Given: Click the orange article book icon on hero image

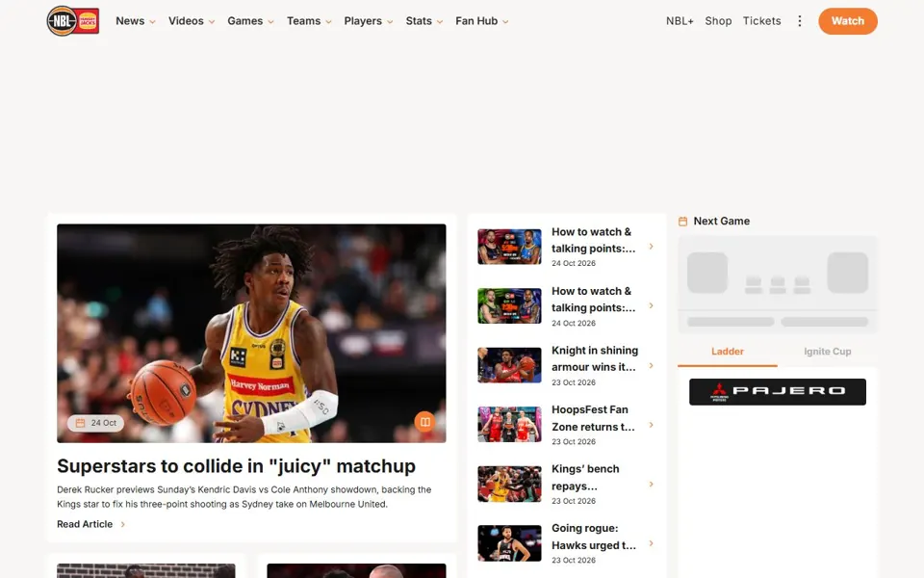Looking at the screenshot, I should tap(424, 422).
